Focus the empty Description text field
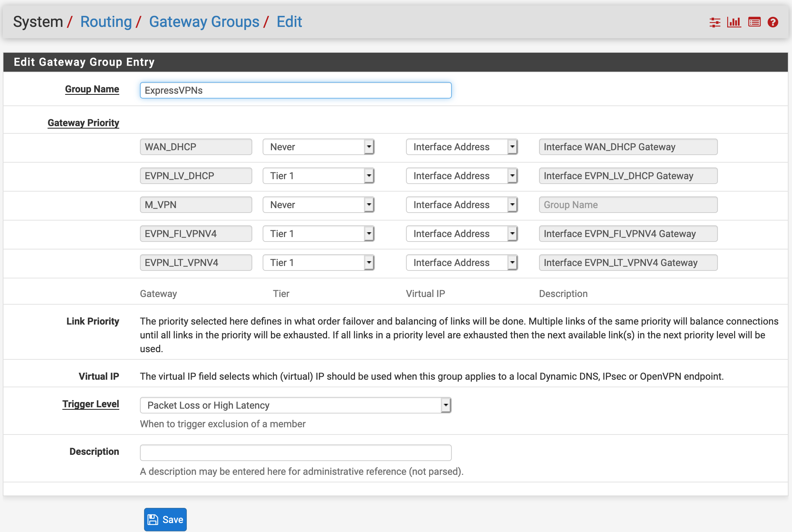This screenshot has height=532, width=792. [x=295, y=453]
